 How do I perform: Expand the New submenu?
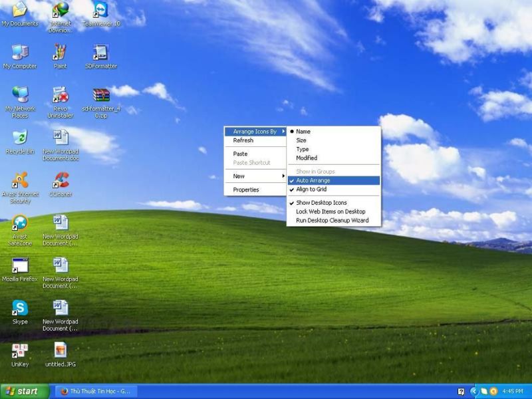click(x=255, y=176)
